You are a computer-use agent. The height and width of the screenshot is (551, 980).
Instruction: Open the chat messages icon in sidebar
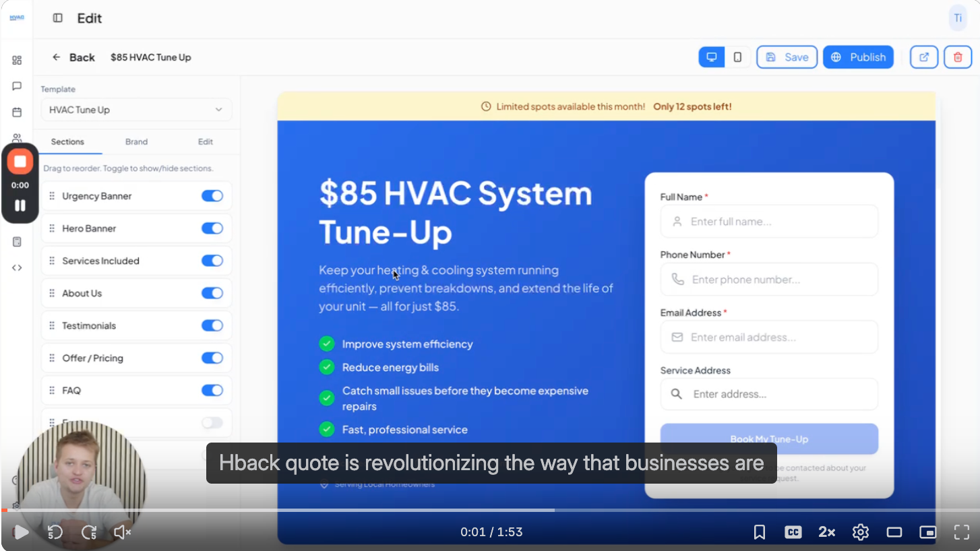pyautogui.click(x=17, y=86)
